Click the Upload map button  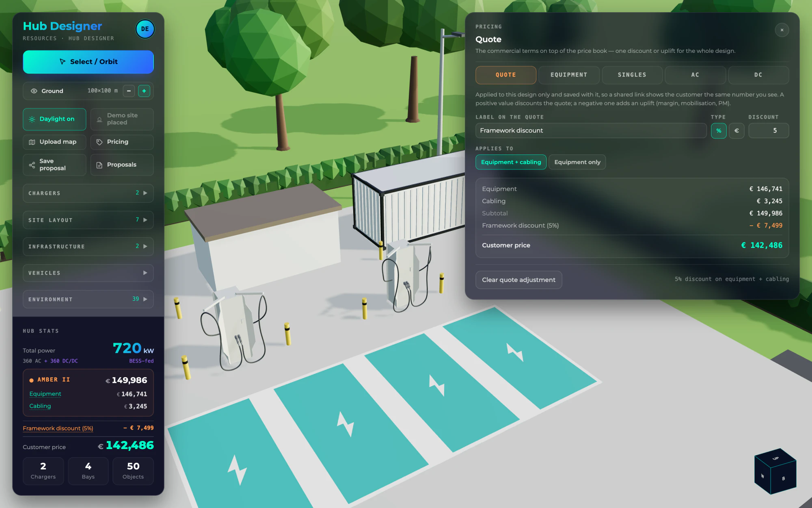(x=54, y=142)
